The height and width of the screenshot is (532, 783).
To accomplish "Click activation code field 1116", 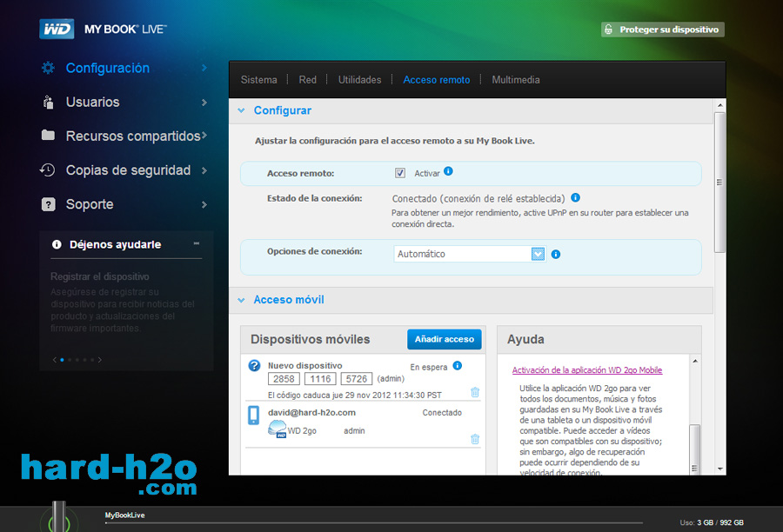I will coord(320,379).
